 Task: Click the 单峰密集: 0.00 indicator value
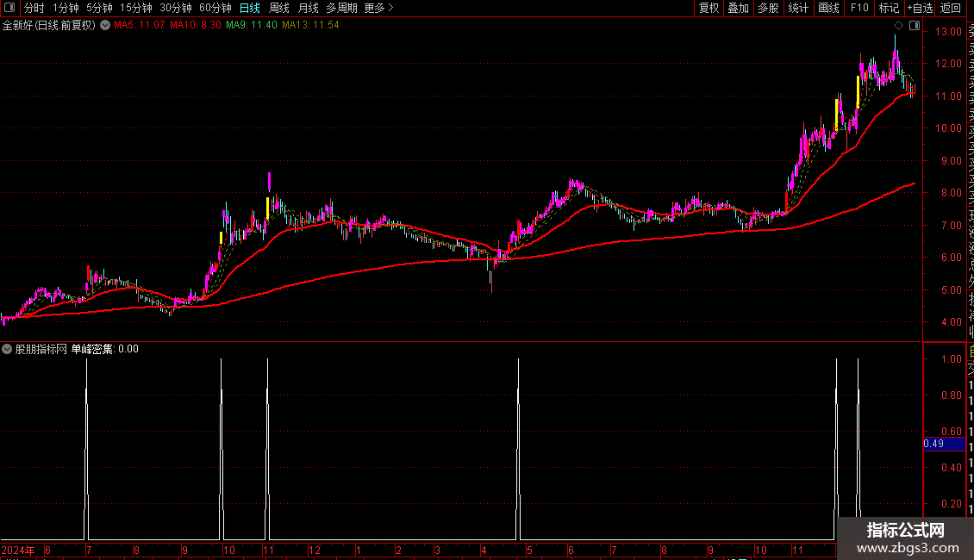[x=104, y=349]
